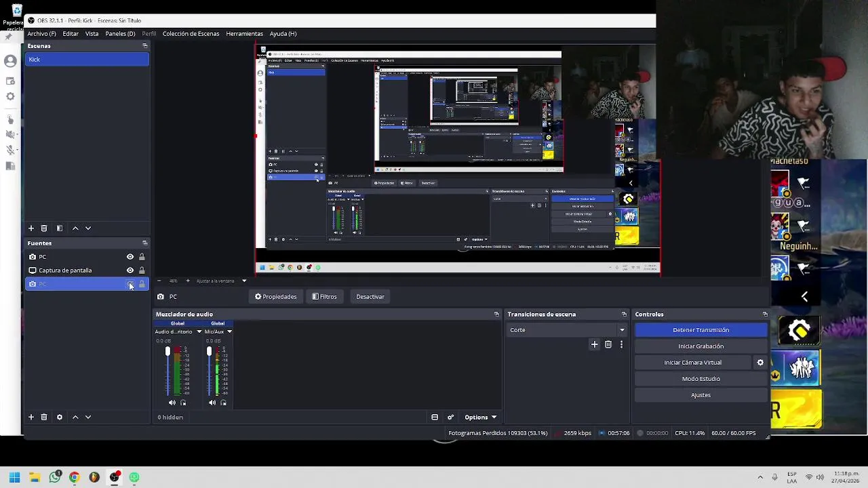Click the monitor headphone icon on Mic/Aux channel
This screenshot has height=488, width=868.
(224, 403)
